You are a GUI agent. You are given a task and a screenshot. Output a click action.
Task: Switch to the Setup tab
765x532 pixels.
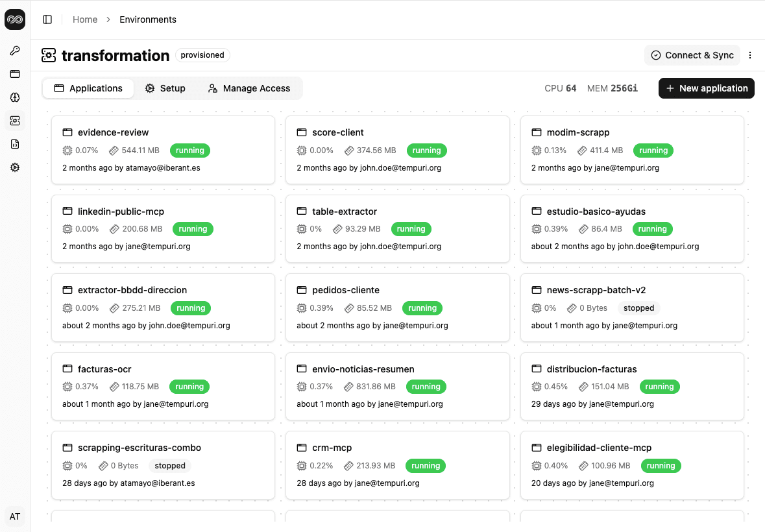pyautogui.click(x=165, y=88)
